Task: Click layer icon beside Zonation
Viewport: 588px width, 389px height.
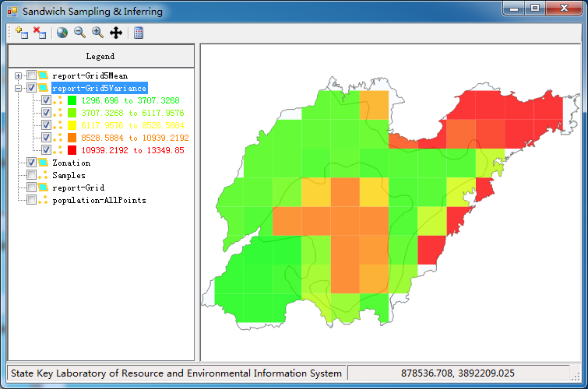Action: [43, 163]
